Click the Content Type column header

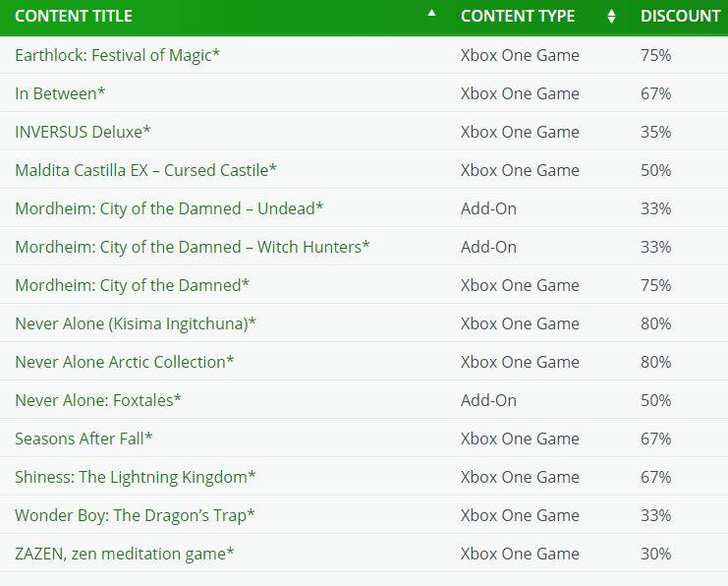(x=518, y=17)
